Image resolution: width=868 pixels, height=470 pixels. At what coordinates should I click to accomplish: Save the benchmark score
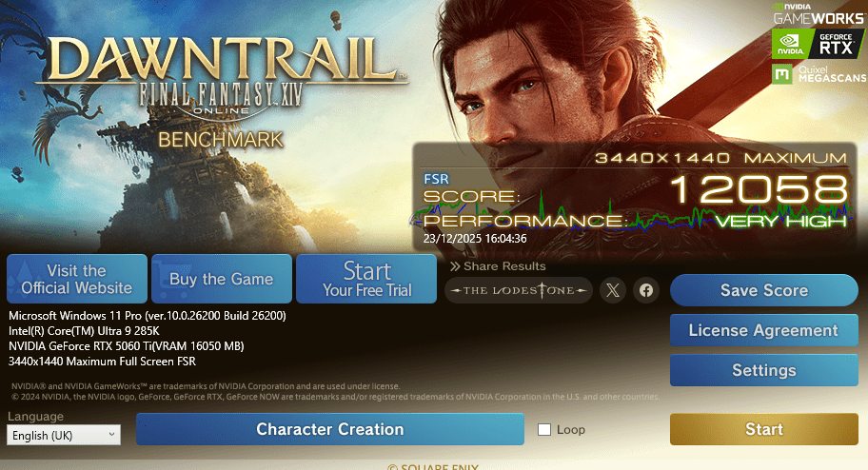coord(764,290)
